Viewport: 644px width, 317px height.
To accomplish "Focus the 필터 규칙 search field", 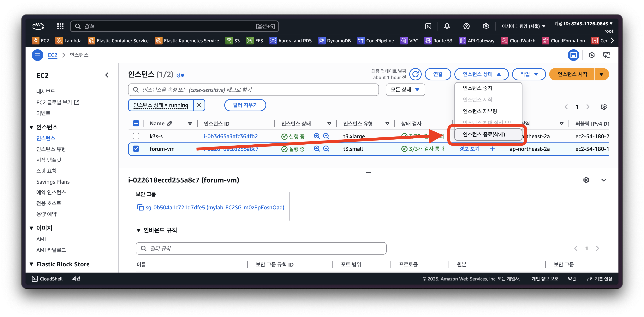I will point(261,248).
